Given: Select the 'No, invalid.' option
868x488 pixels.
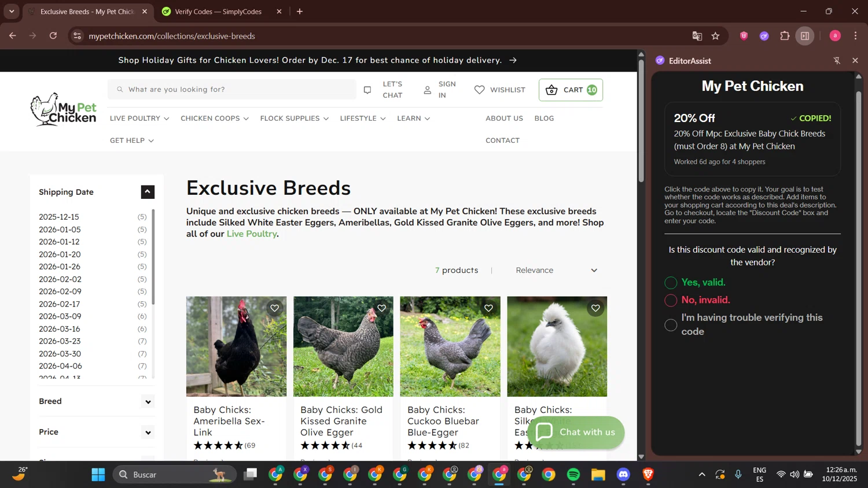Looking at the screenshot, I should [671, 300].
